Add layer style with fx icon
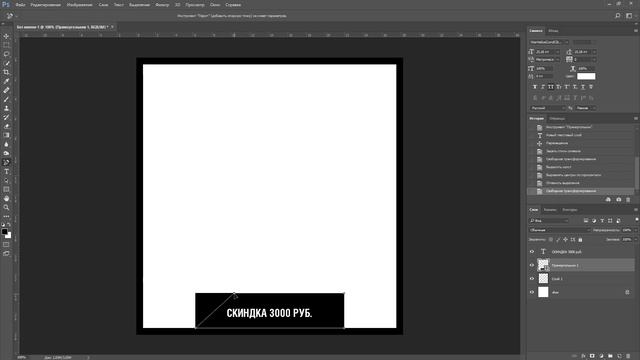Image resolution: width=640 pixels, height=360 pixels. pos(583,356)
